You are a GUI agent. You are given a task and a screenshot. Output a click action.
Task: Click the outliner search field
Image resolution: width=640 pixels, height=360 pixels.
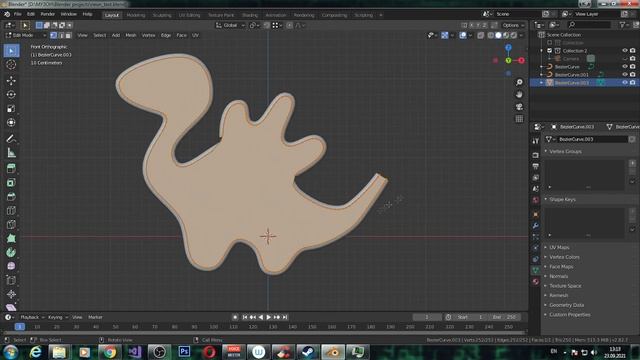tap(589, 25)
